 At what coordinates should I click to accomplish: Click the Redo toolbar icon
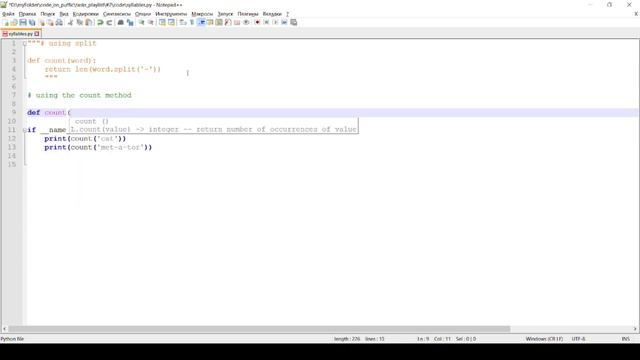(x=109, y=22)
